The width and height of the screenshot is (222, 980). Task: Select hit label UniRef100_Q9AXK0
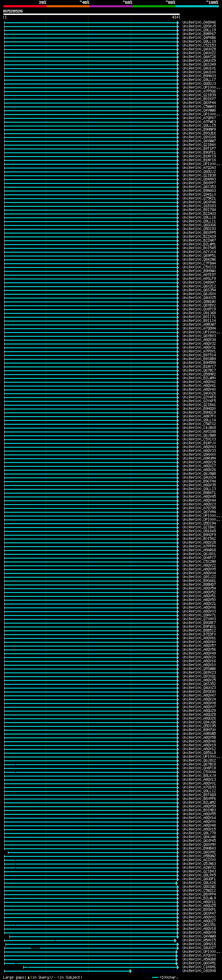click(199, 455)
